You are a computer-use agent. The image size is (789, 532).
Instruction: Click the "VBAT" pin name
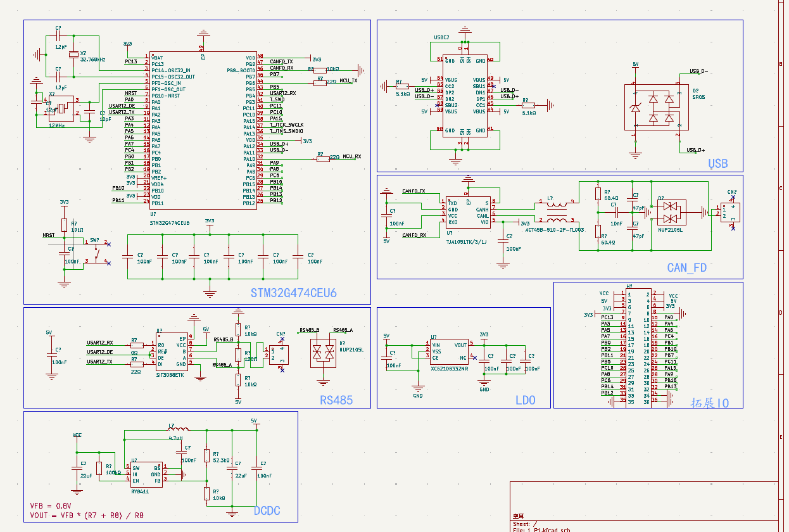coord(158,58)
